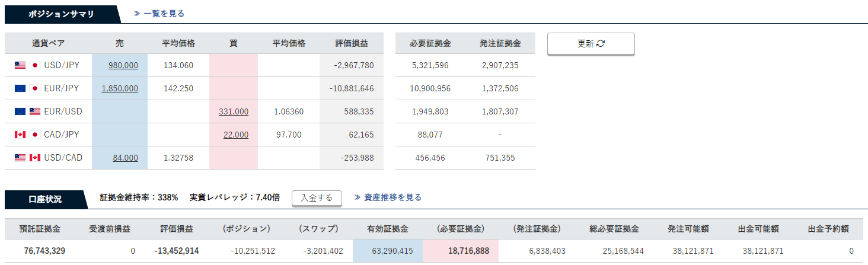The width and height of the screenshot is (868, 265).
Task: Click the USD/JPY currency flag icon
Action: 27,65
